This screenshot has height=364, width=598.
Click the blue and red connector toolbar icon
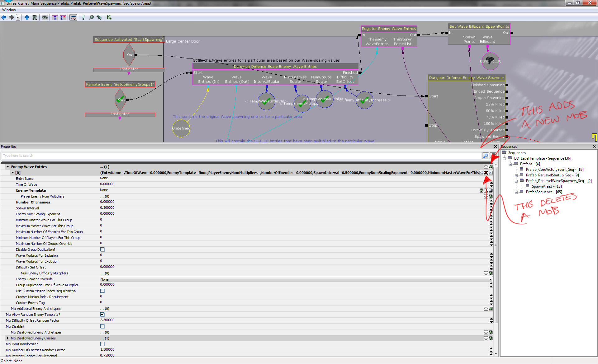[x=63, y=17]
